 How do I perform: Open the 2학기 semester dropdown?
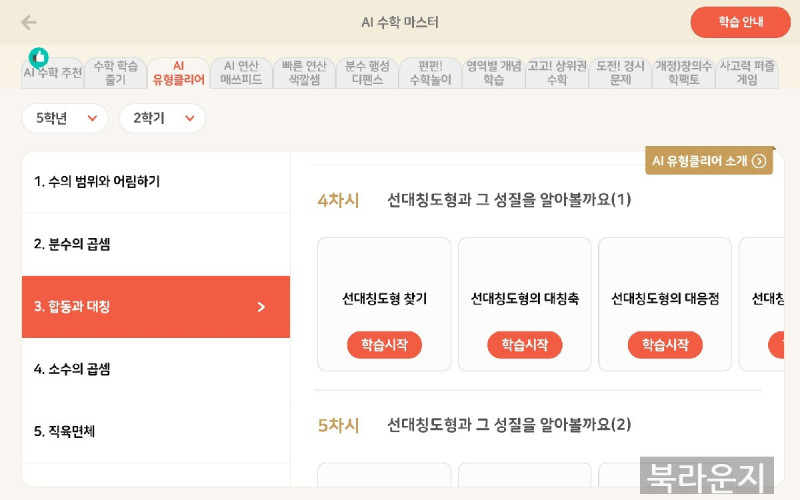click(x=162, y=118)
